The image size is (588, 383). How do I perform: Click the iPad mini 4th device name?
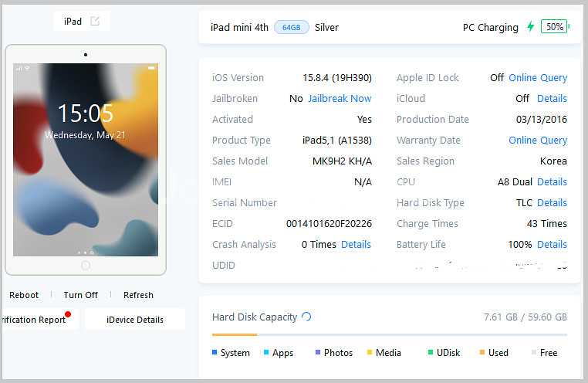point(240,27)
